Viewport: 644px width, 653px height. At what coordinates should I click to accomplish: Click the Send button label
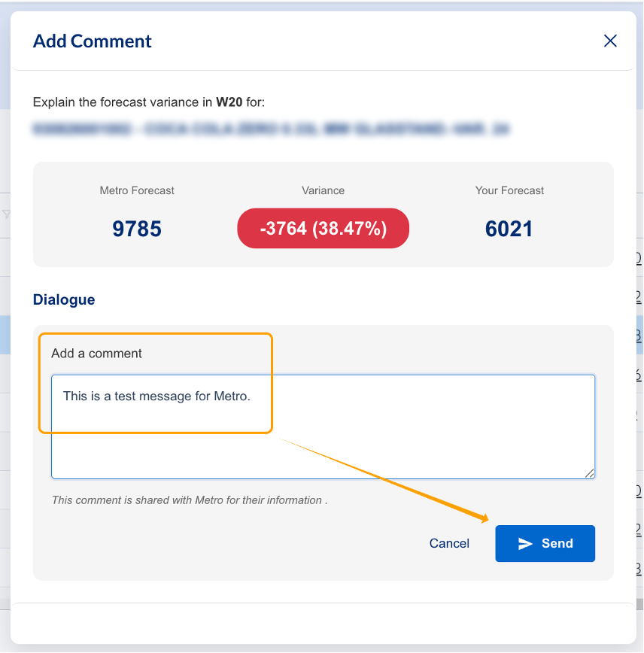coord(557,543)
